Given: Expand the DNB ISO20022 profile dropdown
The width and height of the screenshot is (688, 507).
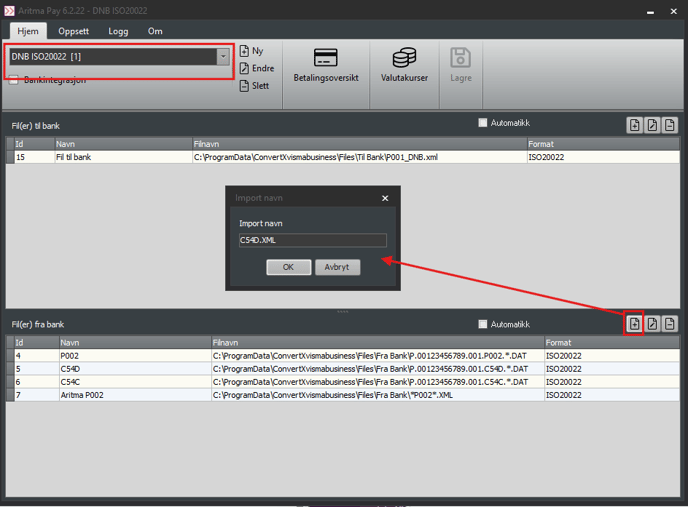Looking at the screenshot, I should point(223,57).
